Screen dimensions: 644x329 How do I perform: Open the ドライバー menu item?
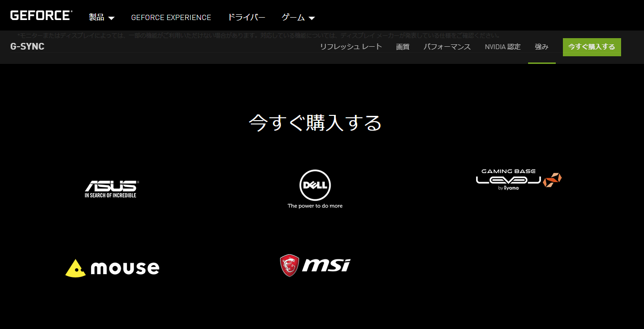click(246, 18)
